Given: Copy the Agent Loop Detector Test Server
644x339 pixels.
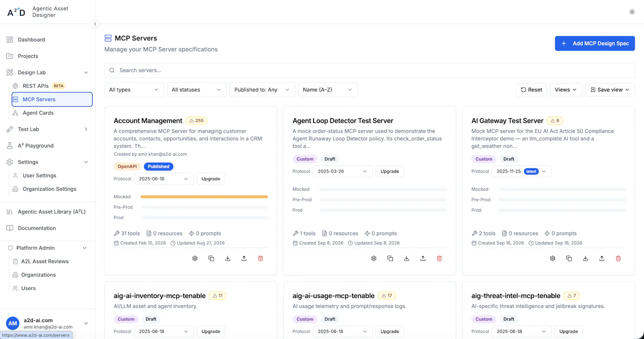Looking at the screenshot, I should (x=390, y=258).
